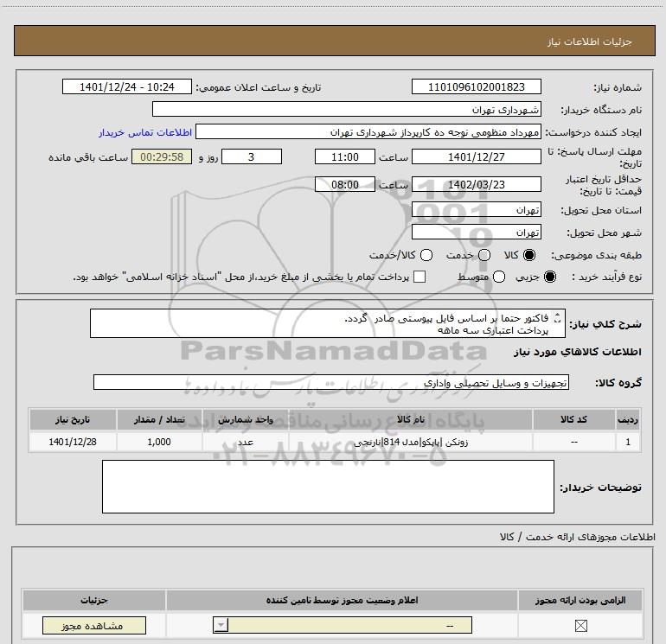Image resolution: width=666 pixels, height=644 pixels.
Task: Click quantity cell 1,000
Action: 159,442
